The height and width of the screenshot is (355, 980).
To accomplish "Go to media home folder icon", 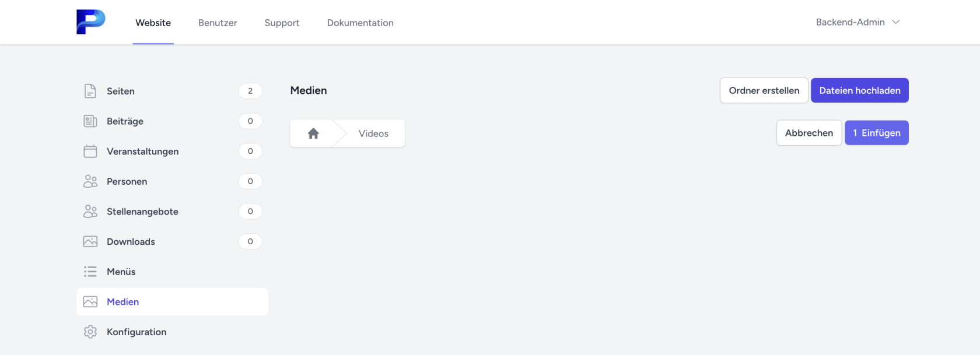I will (x=313, y=133).
